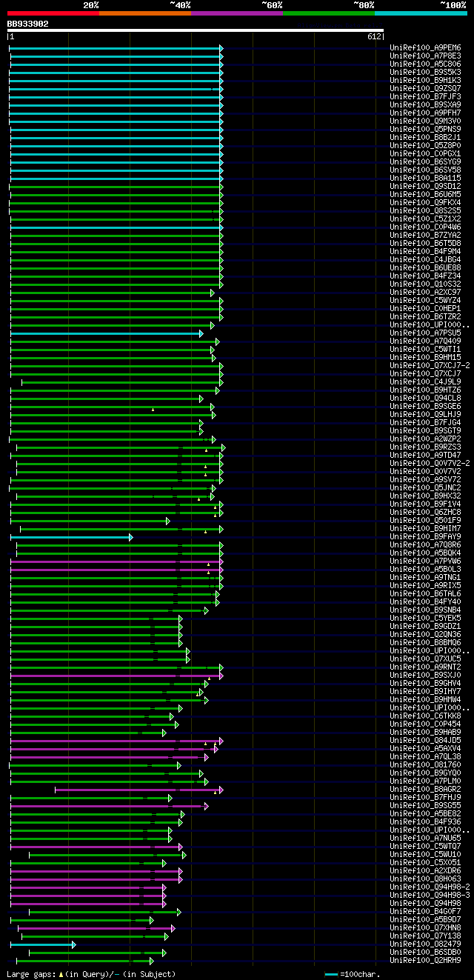Select the UniRef100_A2WZP2 label
Viewport: 474px width, 980px height.
click(x=425, y=439)
